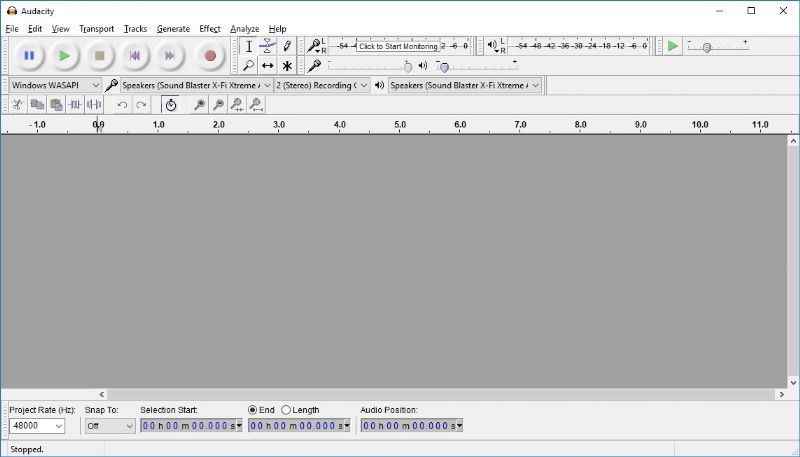Viewport: 800px width, 457px height.
Task: Select the Draw (pencil) tool
Action: (x=287, y=46)
